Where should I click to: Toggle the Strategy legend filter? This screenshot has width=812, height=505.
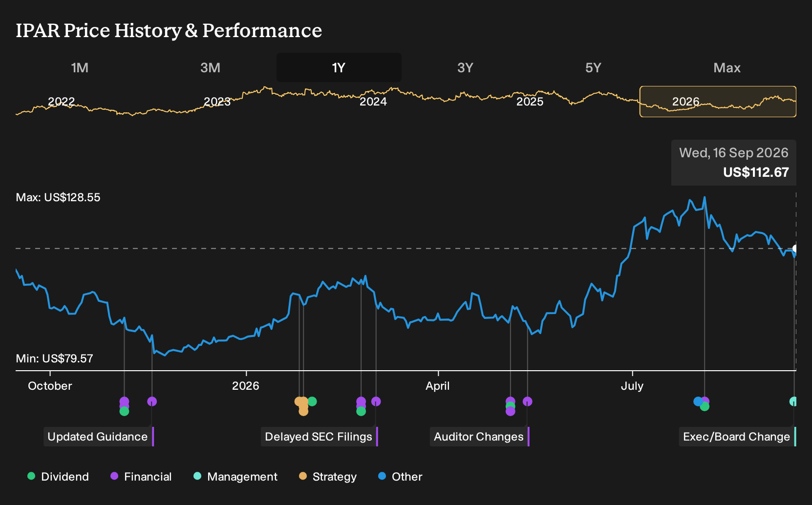328,477
